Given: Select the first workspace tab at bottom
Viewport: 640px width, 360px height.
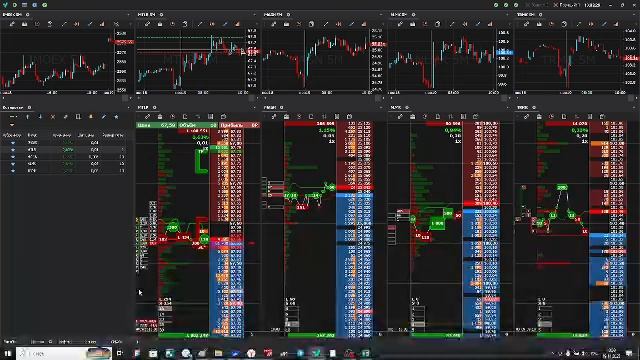Looking at the screenshot, I should click(x=10, y=342).
